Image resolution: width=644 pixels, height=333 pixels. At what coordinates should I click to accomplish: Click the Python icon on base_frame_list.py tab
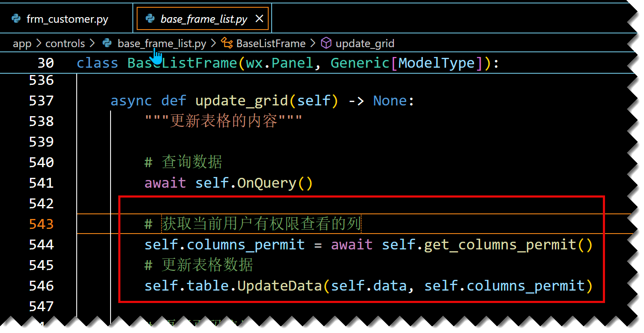(x=150, y=19)
